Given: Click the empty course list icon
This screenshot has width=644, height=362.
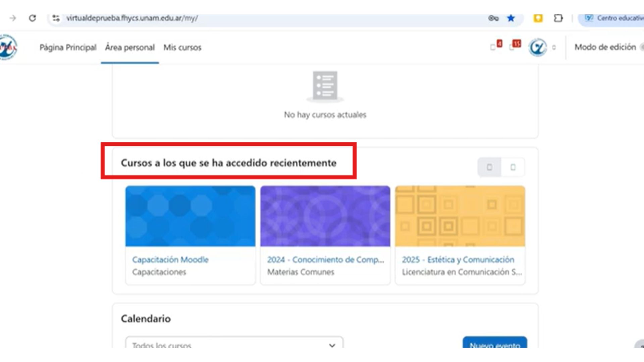Looking at the screenshot, I should pos(325,86).
